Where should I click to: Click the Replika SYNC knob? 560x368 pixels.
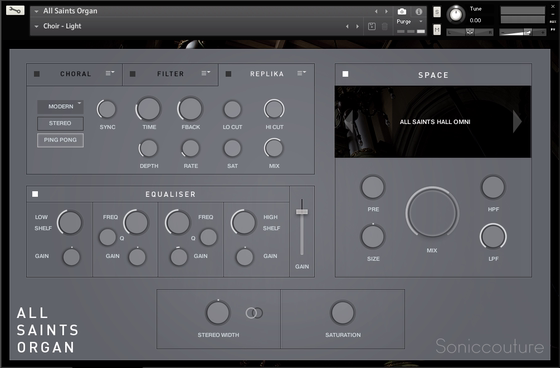(x=107, y=109)
